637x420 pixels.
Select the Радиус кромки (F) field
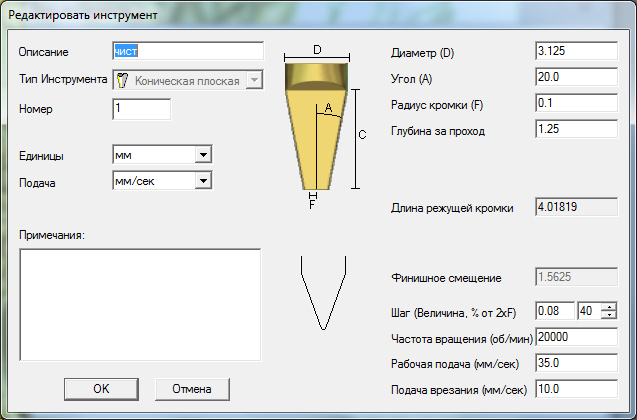575,103
